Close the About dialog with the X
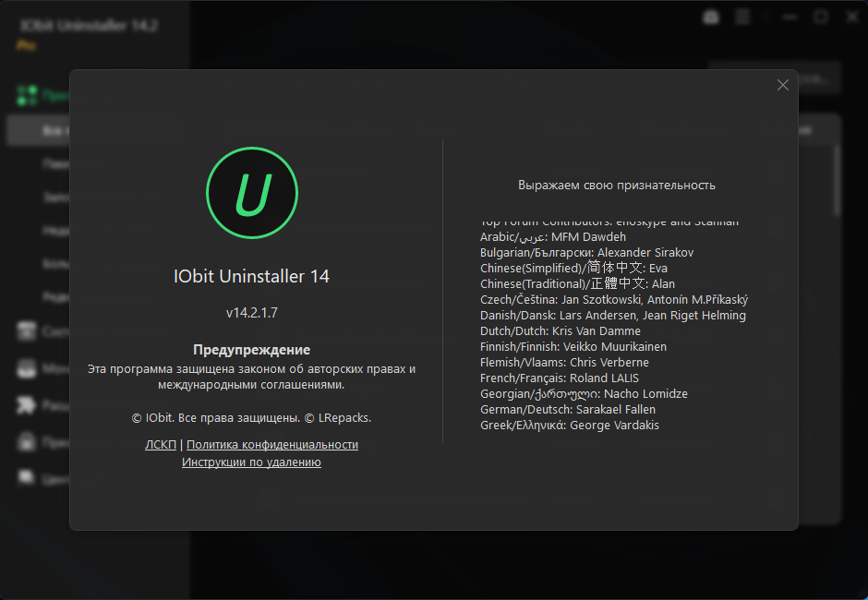The image size is (868, 600). 783,85
